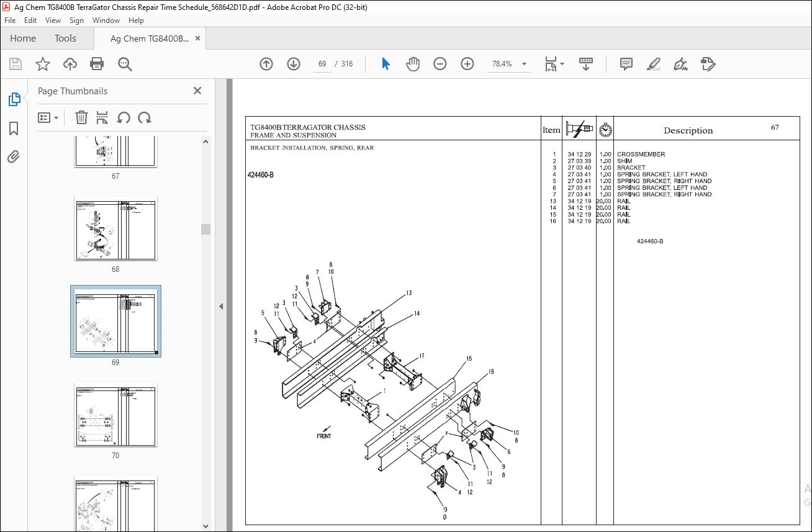
Task: Click the 'TG8400B TERRAGATOR CHASSIS' title text
Action: point(307,127)
